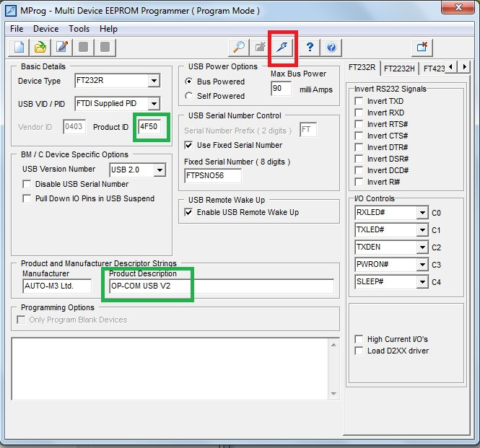Click the MProg application icon in title bar
Viewport: 480px width, 448px height.
pos(11,11)
